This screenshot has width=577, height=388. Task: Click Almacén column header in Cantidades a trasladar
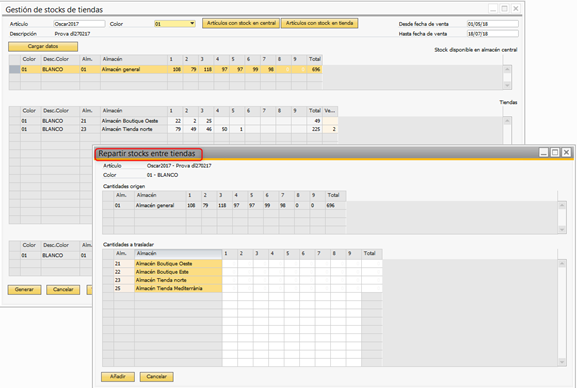[178, 253]
